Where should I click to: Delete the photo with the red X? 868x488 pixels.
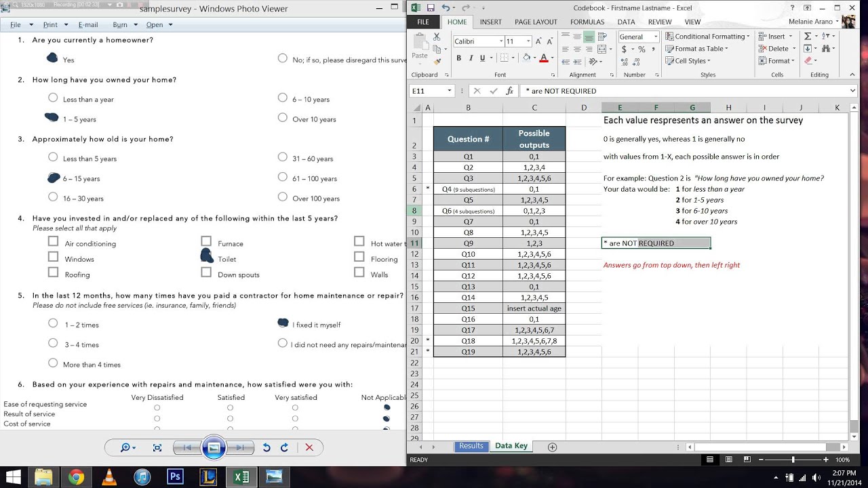pos(309,447)
